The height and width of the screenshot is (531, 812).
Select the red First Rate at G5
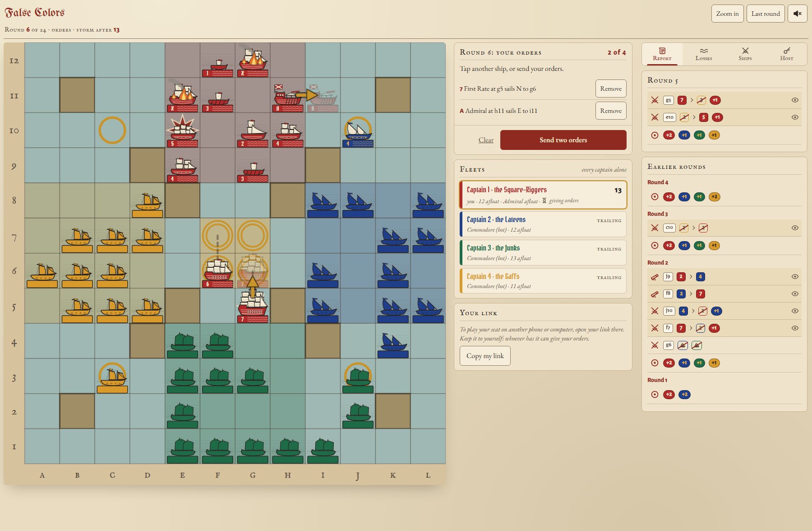pyautogui.click(x=253, y=307)
